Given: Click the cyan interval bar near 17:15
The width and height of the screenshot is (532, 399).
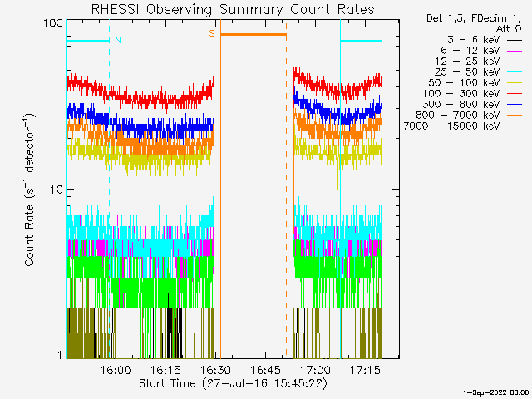Looking at the screenshot, I should [361, 42].
